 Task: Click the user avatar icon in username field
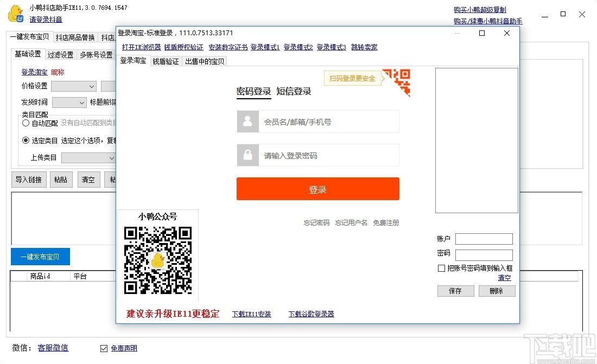pyautogui.click(x=248, y=122)
